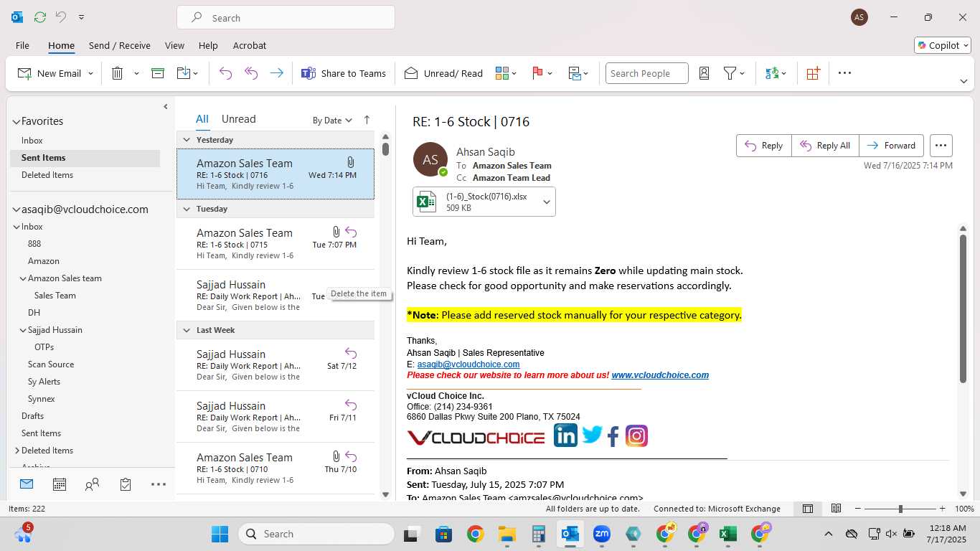Collapse the folder pane arrow
This screenshot has height=551, width=980.
coord(166,107)
